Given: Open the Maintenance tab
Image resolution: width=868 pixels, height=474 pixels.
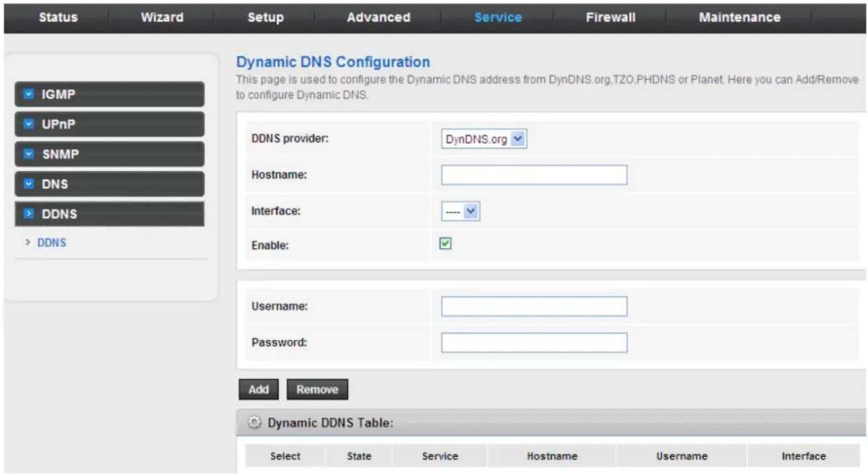Looking at the screenshot, I should (x=740, y=18).
